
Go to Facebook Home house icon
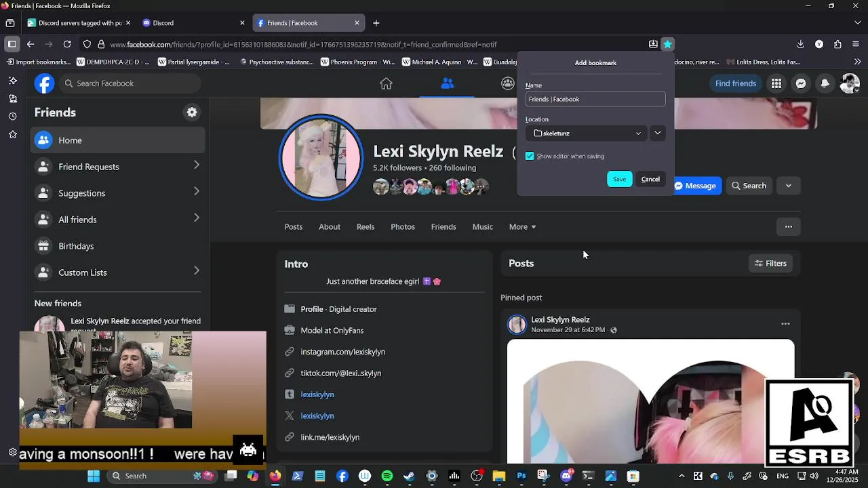(386, 83)
